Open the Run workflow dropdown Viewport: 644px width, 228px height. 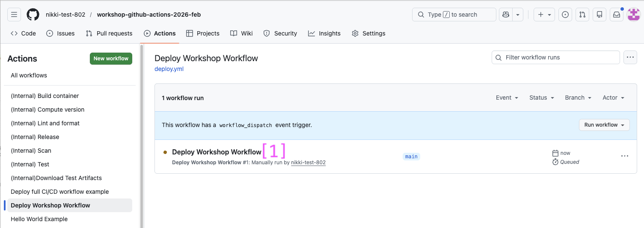(604, 125)
